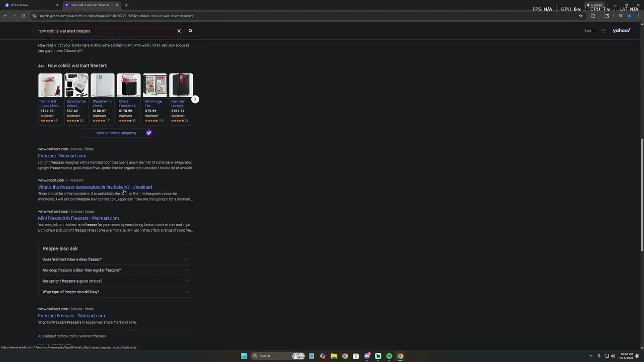The width and height of the screenshot is (644, 362).
Task: Click More on Yahoo Shopping button
Action: coord(116,133)
